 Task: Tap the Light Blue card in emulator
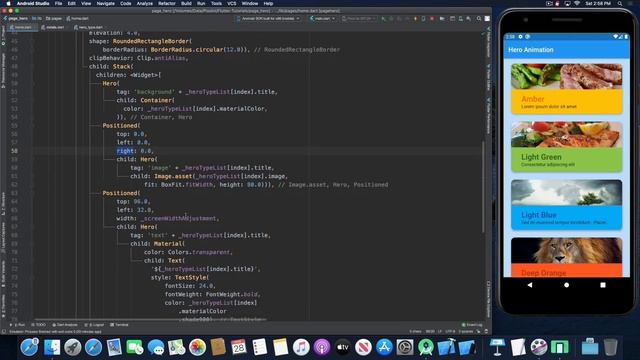(x=567, y=204)
